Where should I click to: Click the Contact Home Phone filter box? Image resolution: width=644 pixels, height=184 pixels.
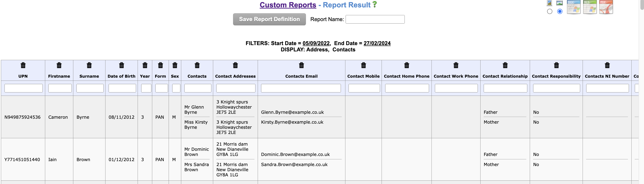(x=407, y=88)
